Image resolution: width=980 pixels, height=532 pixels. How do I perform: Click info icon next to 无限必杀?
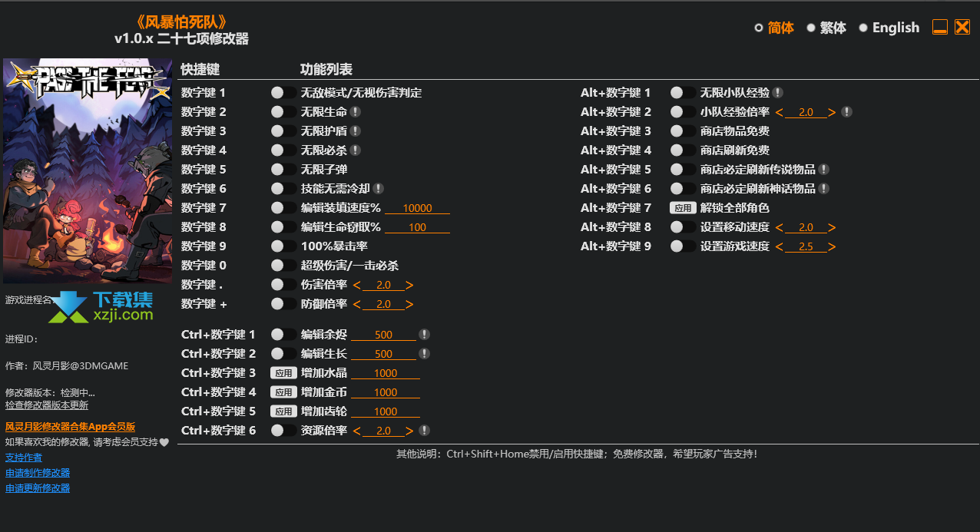[x=355, y=150]
